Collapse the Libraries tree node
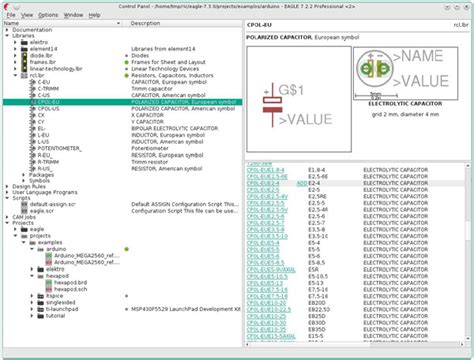The height and width of the screenshot is (360, 474). pyautogui.click(x=7, y=36)
